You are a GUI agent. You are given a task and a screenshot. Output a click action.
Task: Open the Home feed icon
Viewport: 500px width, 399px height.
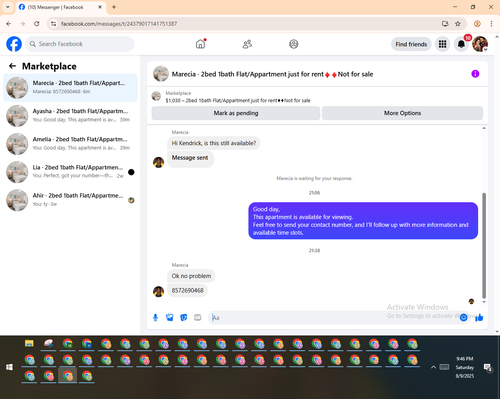click(x=200, y=44)
